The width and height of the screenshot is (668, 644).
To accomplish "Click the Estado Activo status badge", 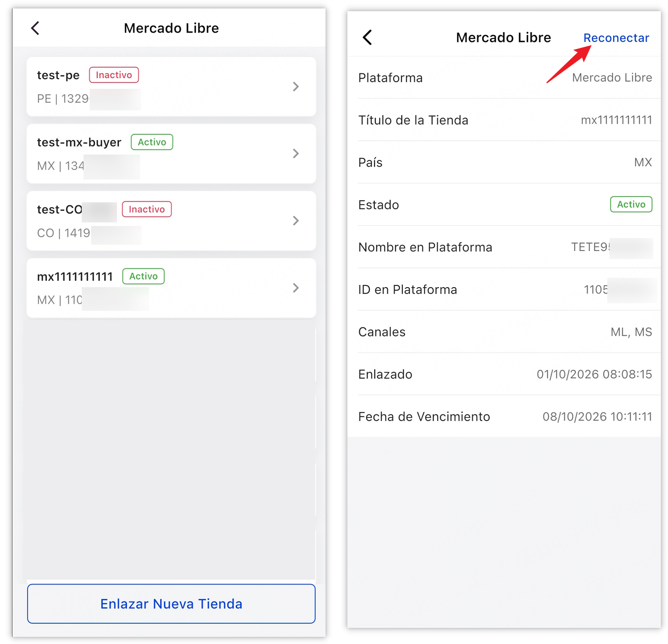I will coord(630,205).
